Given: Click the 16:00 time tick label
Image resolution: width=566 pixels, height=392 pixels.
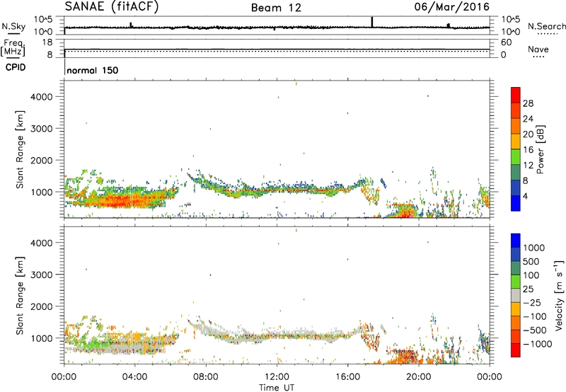Looking at the screenshot, I should 347,377.
